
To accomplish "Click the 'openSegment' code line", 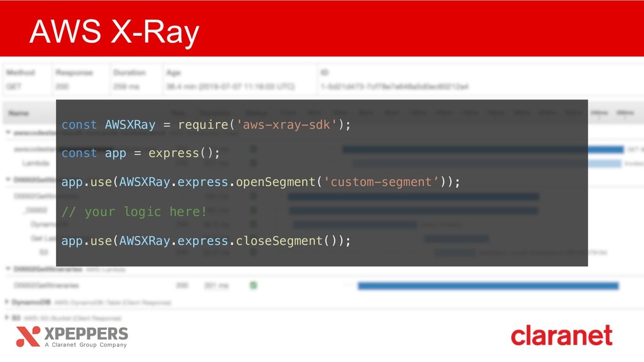I will (261, 182).
